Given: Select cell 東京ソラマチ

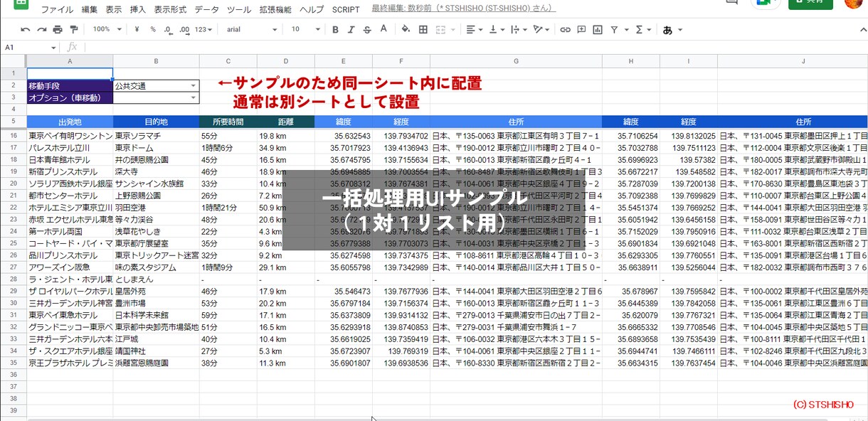Looking at the screenshot, I should click(156, 135).
